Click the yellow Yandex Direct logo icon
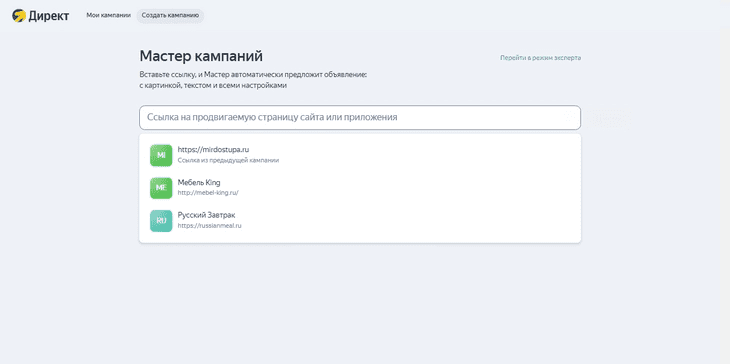Screen dimensions: 730x364 point(19,16)
